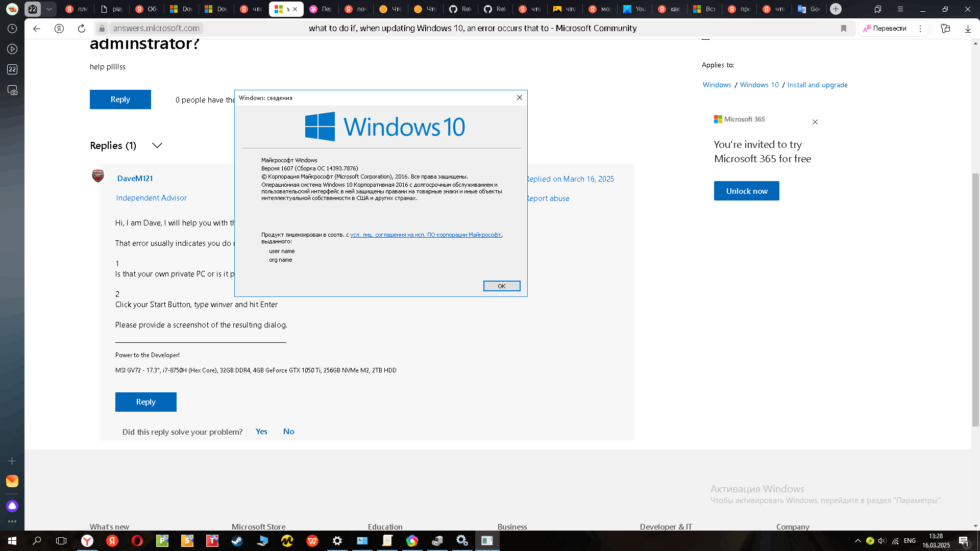Open the downloads arrow icon
This screenshot has width=980, height=551.
[x=968, y=29]
